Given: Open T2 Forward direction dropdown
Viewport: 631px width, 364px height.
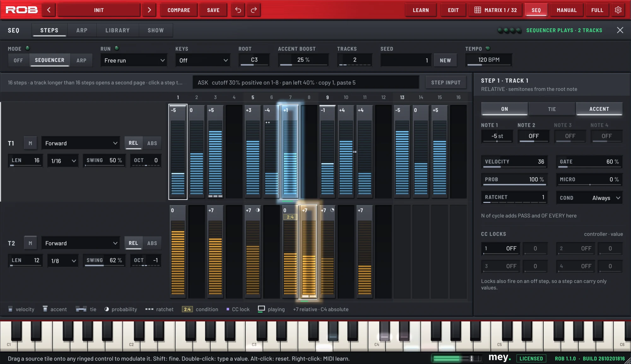Looking at the screenshot, I should click(x=81, y=243).
